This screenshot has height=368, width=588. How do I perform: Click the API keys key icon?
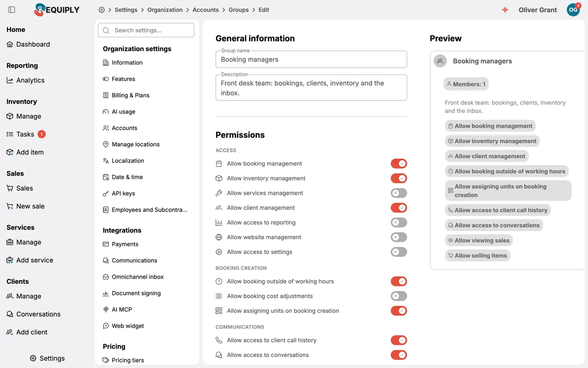[x=106, y=194]
